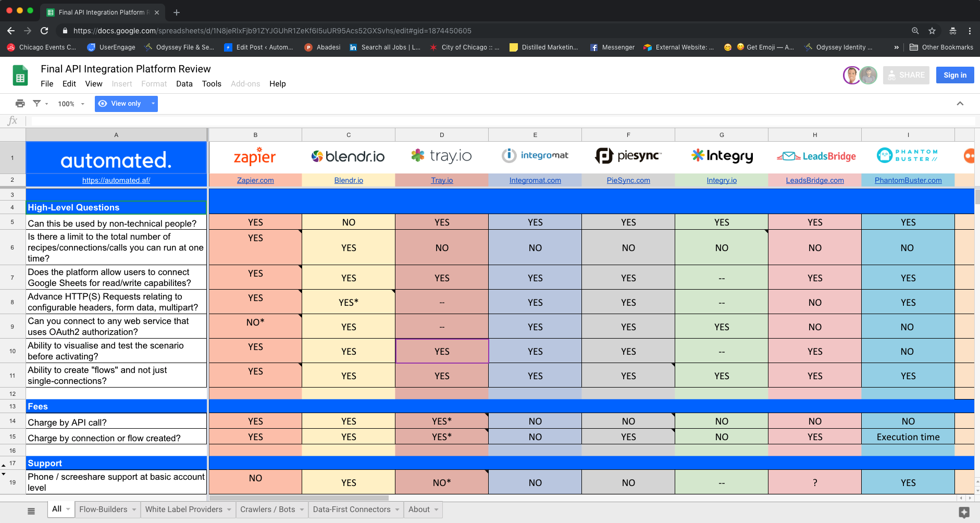
Task: Open the 100% zoom dropdown
Action: click(70, 103)
